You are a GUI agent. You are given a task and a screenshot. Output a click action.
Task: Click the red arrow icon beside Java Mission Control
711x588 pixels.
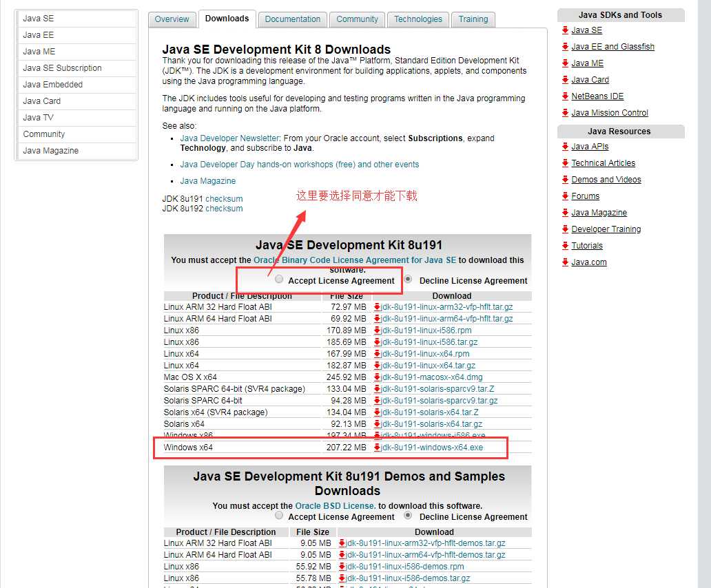click(x=565, y=113)
